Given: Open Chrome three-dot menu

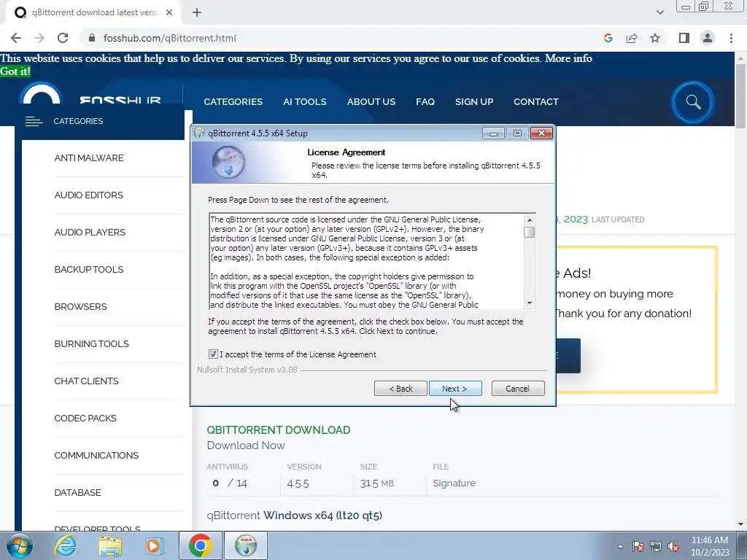Looking at the screenshot, I should click(731, 38).
